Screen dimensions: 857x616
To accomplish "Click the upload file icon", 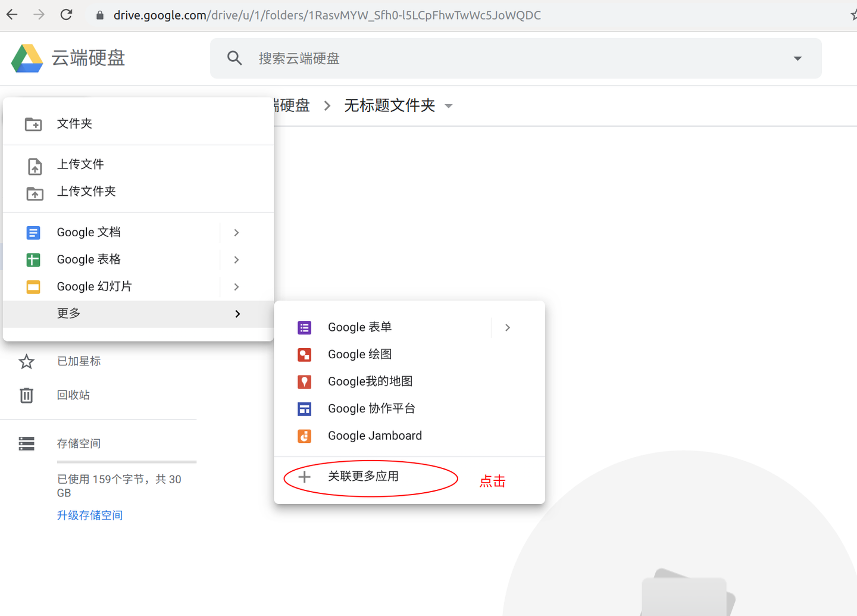I will (35, 167).
